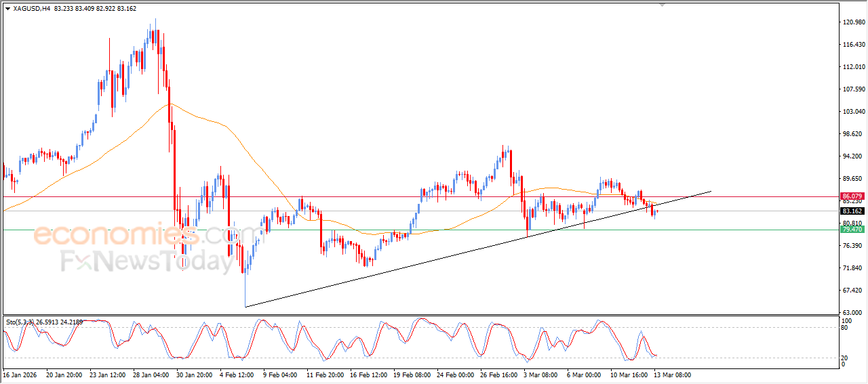The width and height of the screenshot is (868, 384).
Task: Click the chart shift triangle marker at top
Action: (x=663, y=5)
